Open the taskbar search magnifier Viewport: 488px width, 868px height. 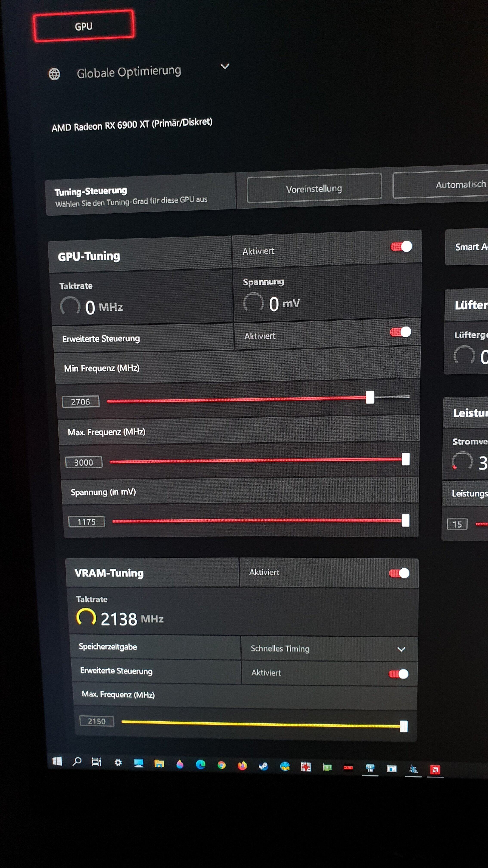coord(77,761)
